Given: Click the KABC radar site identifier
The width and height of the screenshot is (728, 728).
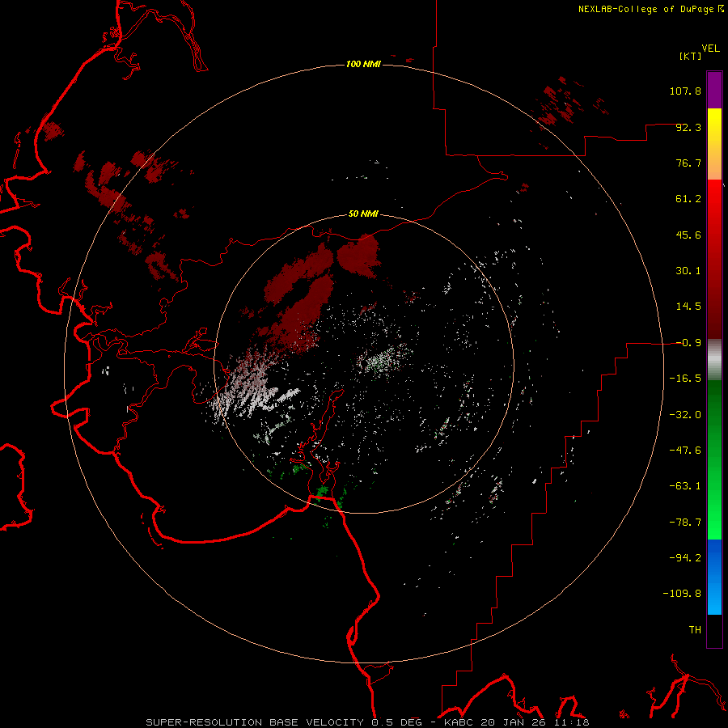Looking at the screenshot, I should (459, 722).
